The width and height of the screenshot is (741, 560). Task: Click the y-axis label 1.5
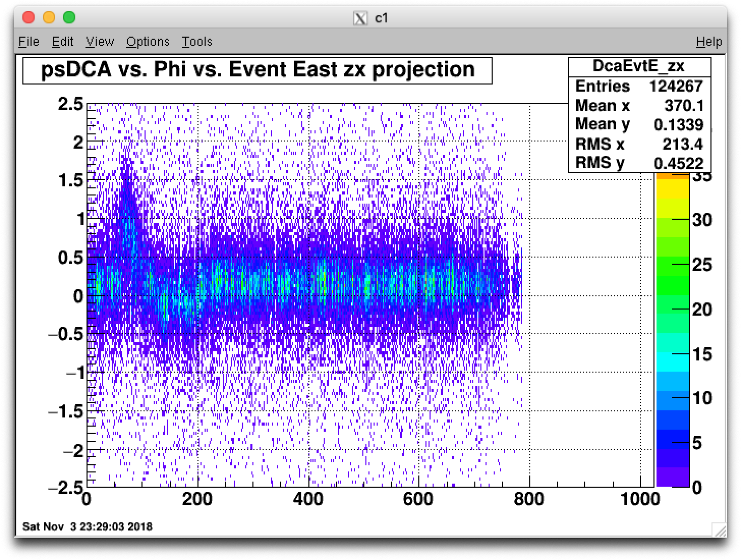(x=71, y=180)
